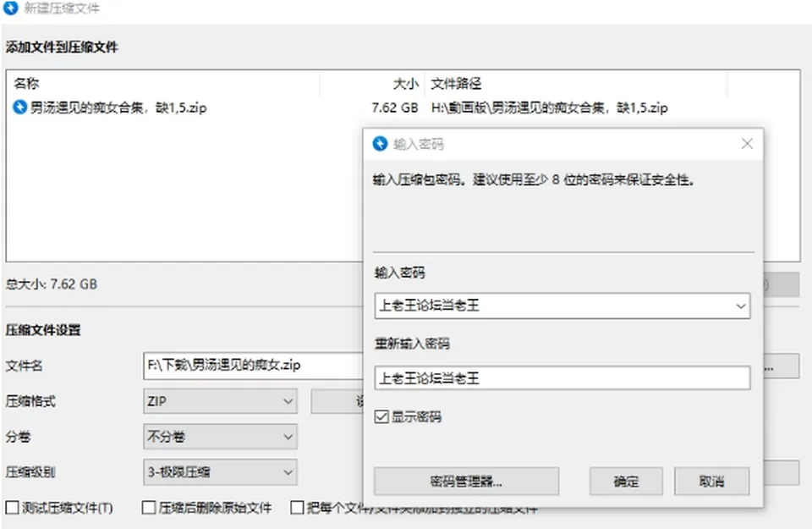
Task: Click the H:\ file path cell in the list
Action: [550, 107]
